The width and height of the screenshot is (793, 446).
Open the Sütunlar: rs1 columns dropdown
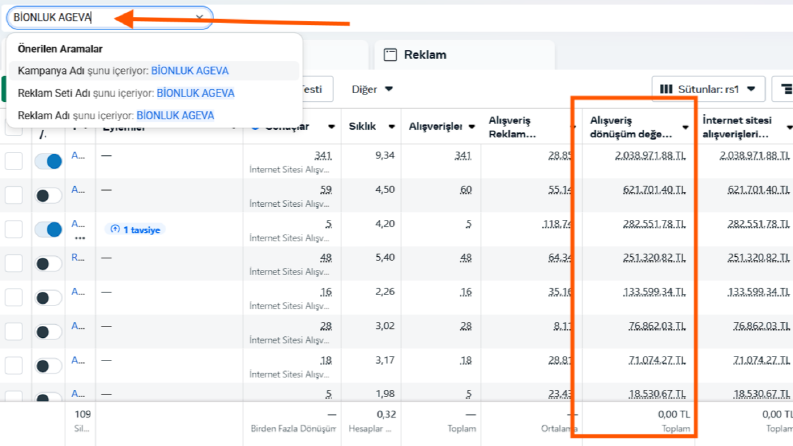click(708, 89)
